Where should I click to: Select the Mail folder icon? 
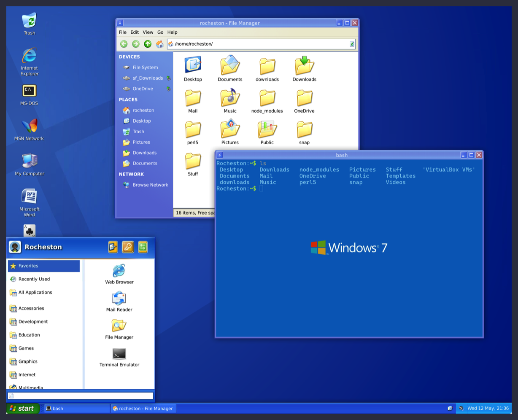click(x=193, y=97)
